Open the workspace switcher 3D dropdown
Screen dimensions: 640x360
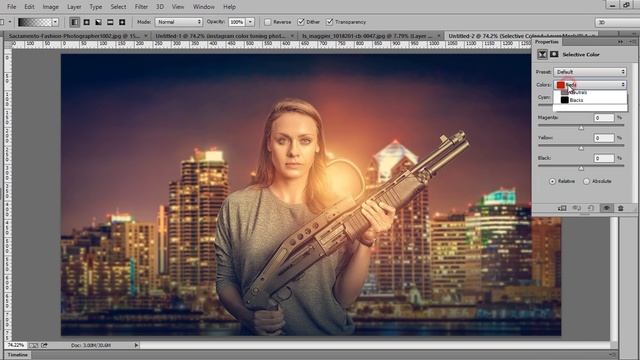[x=618, y=22]
